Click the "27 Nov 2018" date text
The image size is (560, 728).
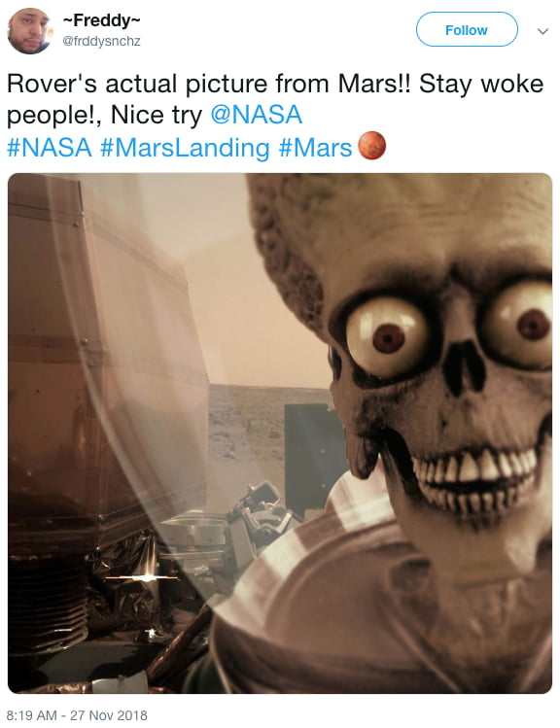108,715
